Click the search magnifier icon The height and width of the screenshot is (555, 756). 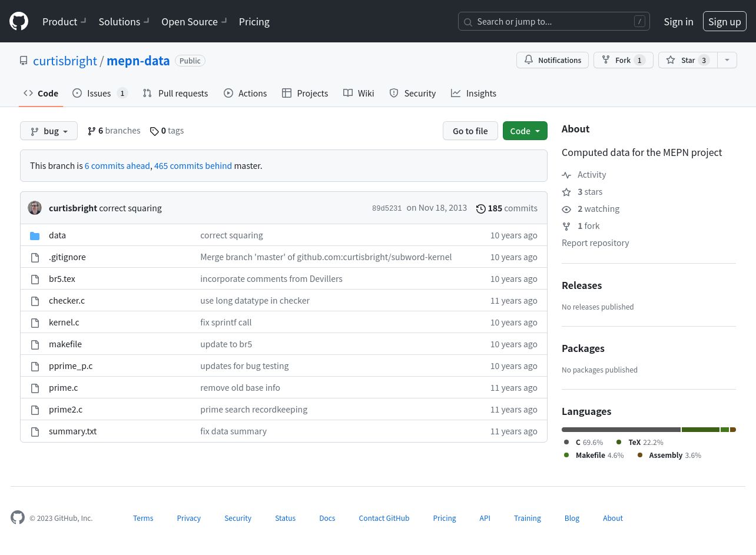click(x=468, y=22)
